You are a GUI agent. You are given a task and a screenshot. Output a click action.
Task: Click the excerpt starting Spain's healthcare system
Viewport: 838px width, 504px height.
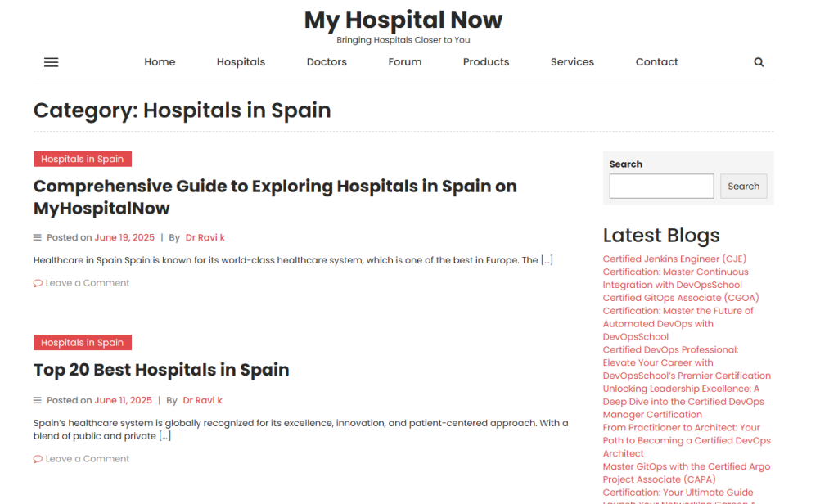tap(301, 430)
